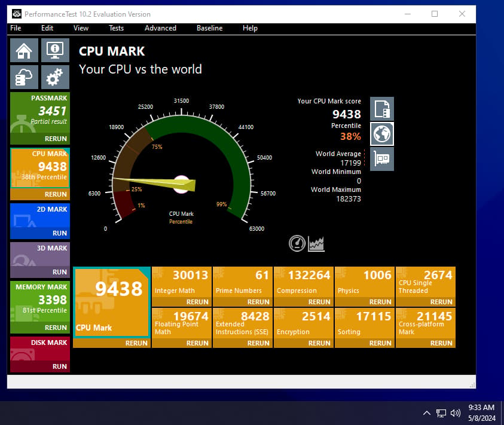This screenshot has width=504, height=425.
Task: Switch to the gauge view icon
Action: click(297, 243)
